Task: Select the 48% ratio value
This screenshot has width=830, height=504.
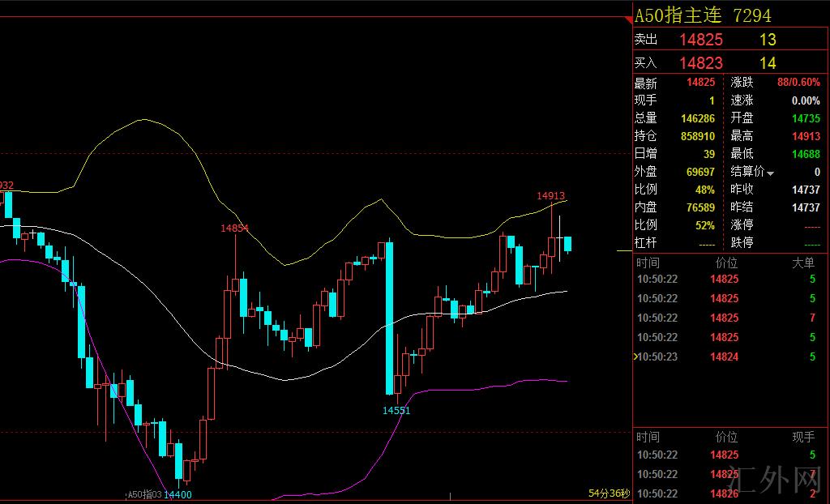Action: [x=705, y=190]
